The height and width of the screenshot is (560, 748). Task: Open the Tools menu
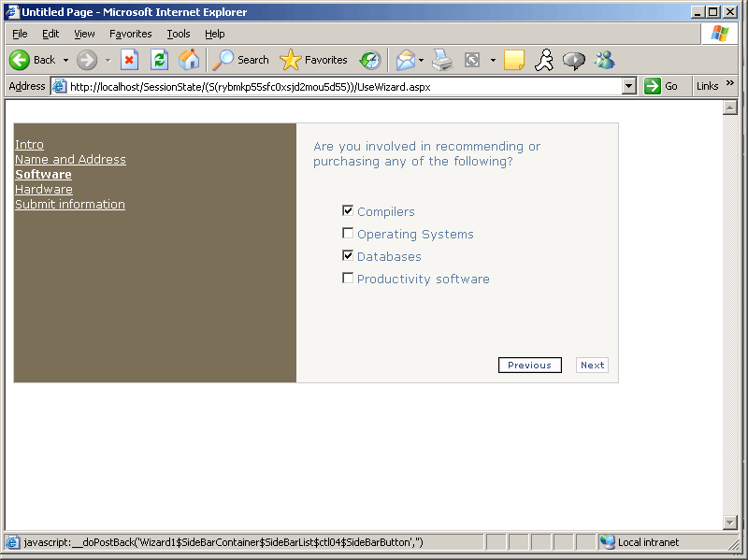[178, 34]
